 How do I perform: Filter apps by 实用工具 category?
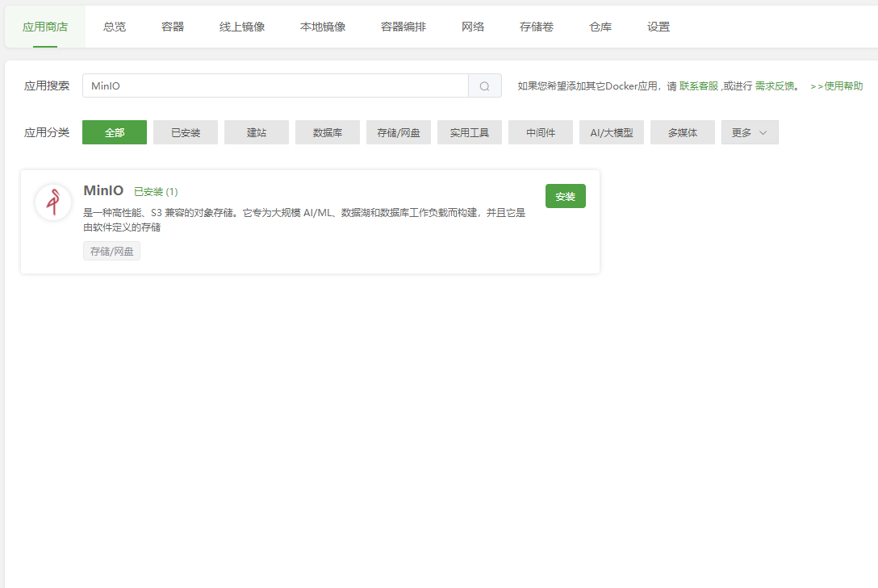pos(470,132)
